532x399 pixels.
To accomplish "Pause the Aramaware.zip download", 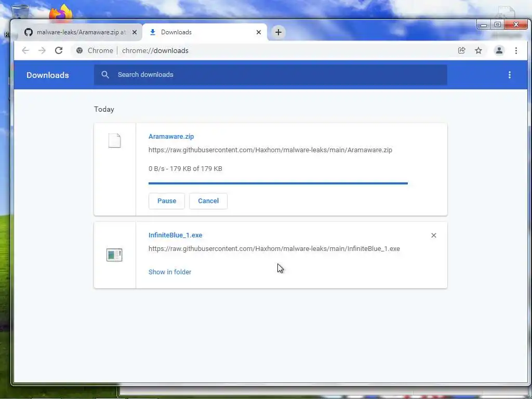I will [167, 201].
